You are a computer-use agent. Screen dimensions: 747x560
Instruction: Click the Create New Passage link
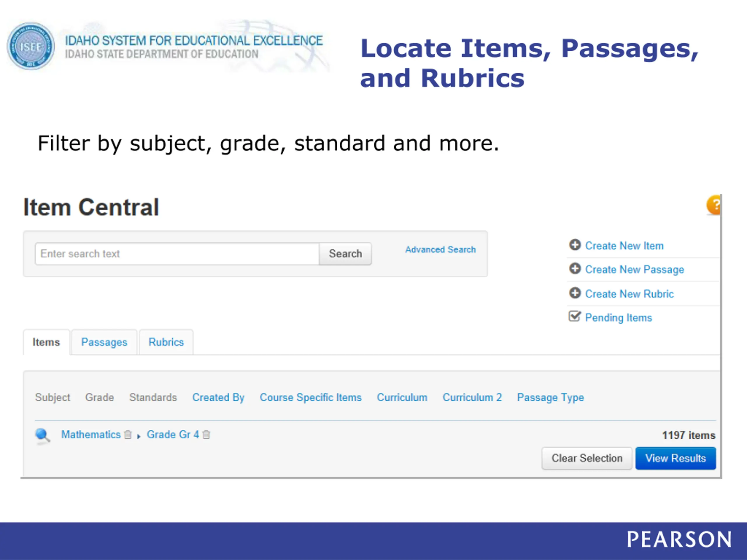pyautogui.click(x=635, y=270)
